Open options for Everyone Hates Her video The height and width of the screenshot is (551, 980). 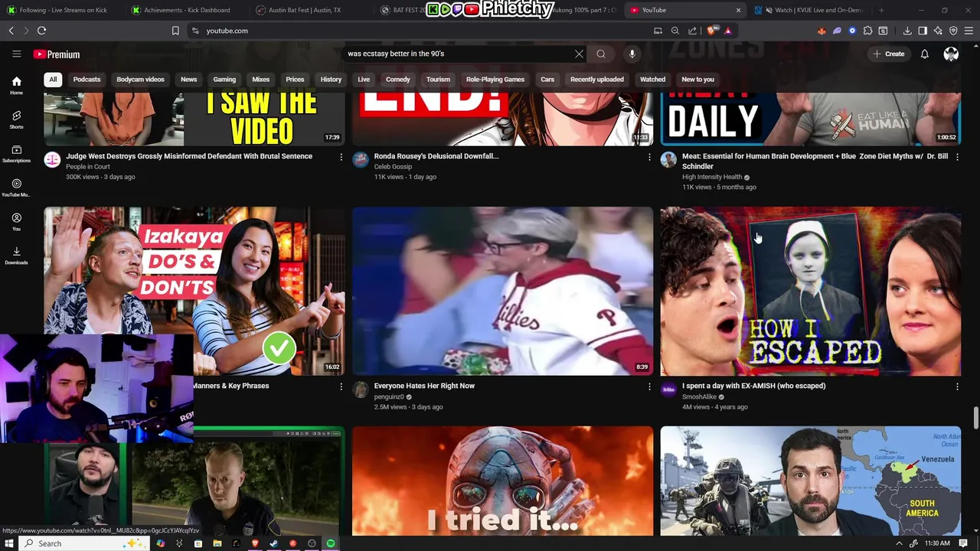point(649,386)
